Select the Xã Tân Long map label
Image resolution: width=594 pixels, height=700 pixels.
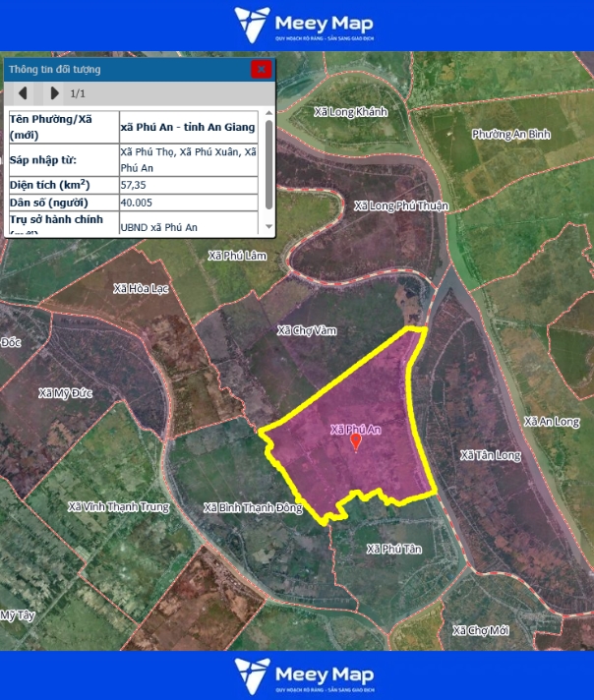(x=491, y=455)
